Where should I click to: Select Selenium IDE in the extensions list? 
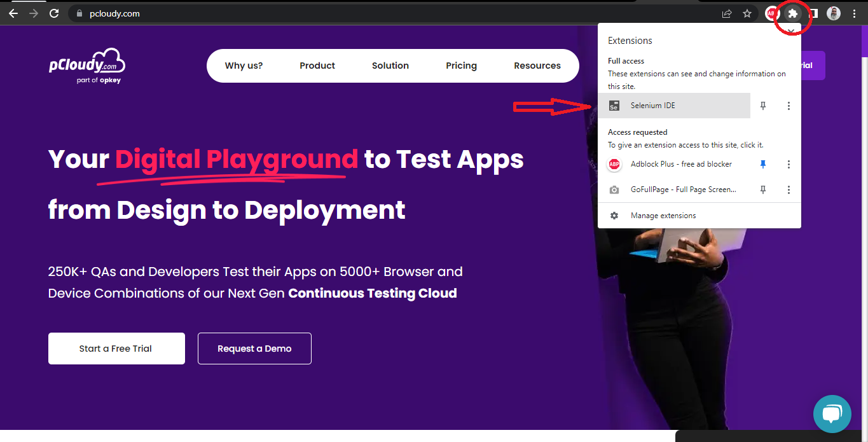674,106
